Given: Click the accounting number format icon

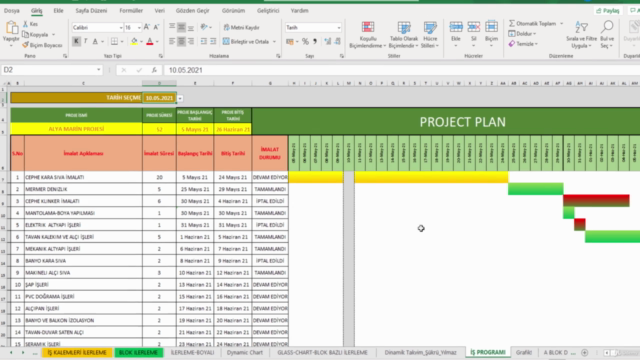Looking at the screenshot, I should [290, 41].
